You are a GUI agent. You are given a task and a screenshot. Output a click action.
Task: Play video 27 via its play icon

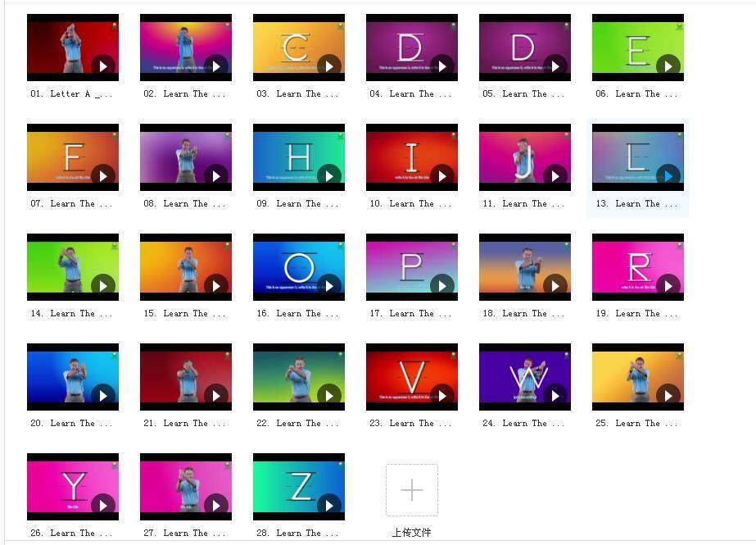[x=216, y=505]
